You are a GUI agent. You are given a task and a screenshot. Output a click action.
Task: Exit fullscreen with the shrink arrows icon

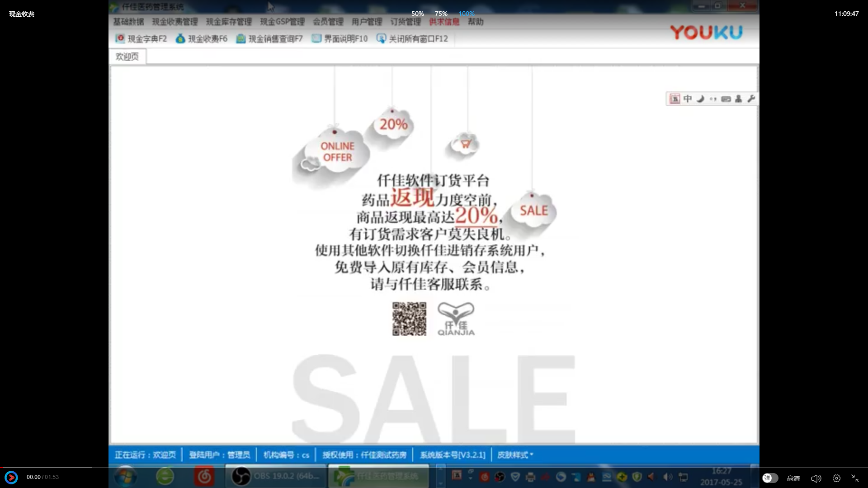coord(855,478)
